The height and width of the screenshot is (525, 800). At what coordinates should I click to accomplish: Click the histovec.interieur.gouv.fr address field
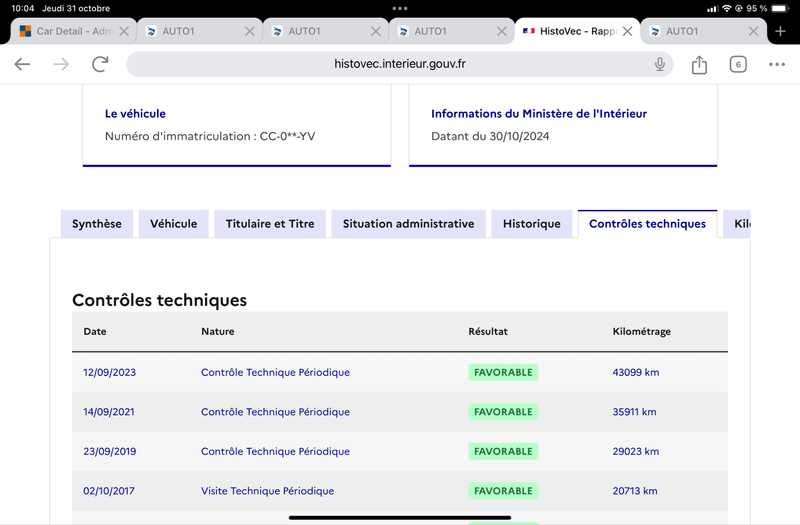(399, 64)
